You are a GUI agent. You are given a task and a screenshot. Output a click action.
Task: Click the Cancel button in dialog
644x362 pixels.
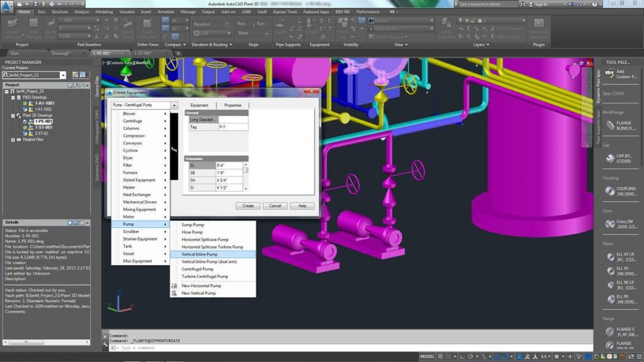coord(275,206)
